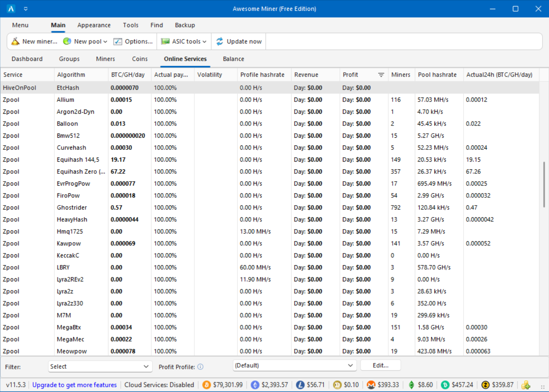Go to the Balance tab
The image size is (549, 392).
pos(234,59)
